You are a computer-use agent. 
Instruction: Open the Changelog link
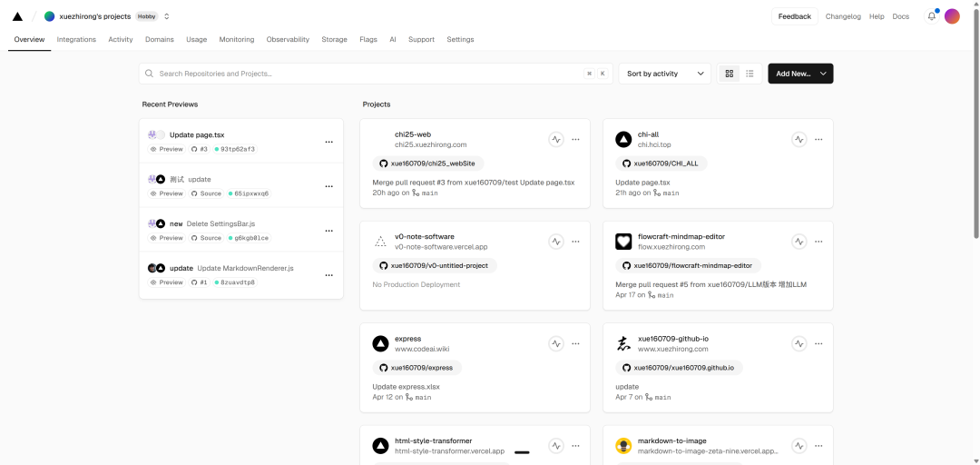coord(843,16)
